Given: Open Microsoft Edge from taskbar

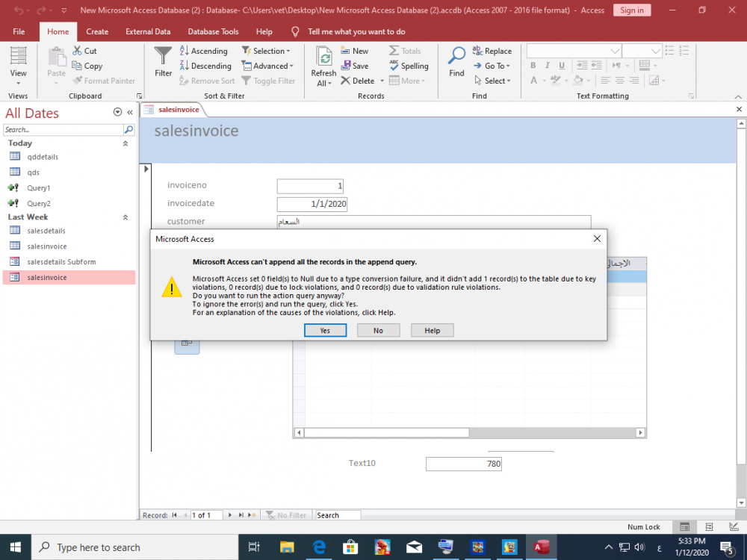Looking at the screenshot, I should coord(319,547).
